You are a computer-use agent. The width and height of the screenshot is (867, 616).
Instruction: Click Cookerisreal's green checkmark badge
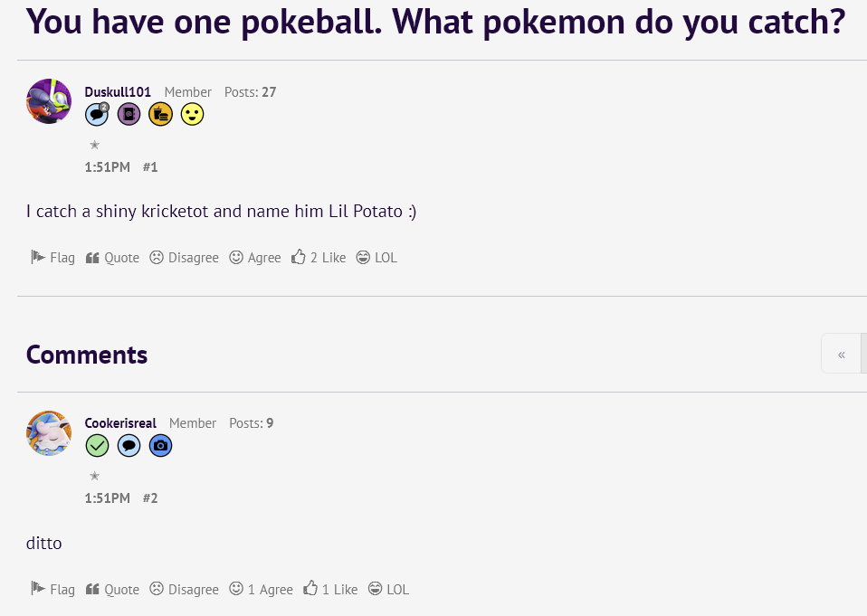97,446
